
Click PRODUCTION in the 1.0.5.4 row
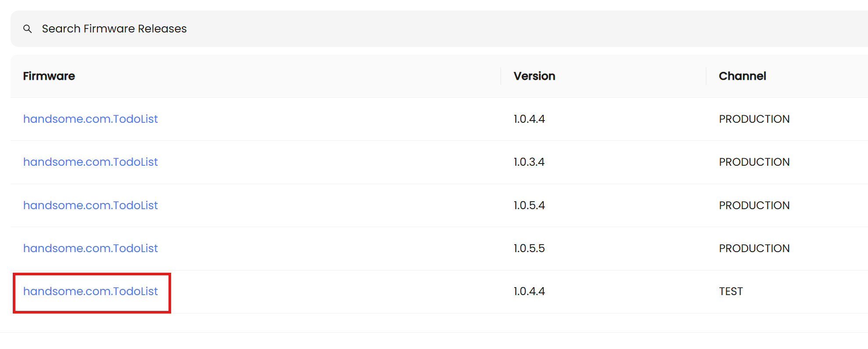tap(754, 205)
